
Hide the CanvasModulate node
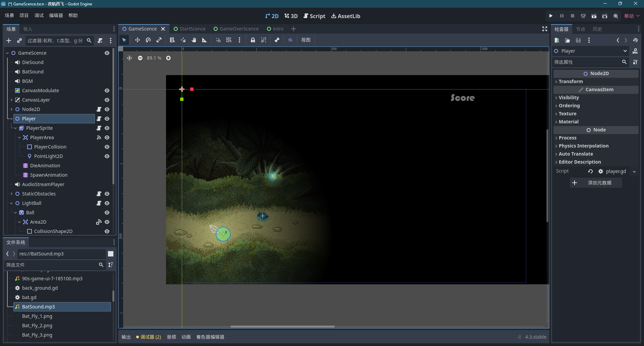click(107, 91)
